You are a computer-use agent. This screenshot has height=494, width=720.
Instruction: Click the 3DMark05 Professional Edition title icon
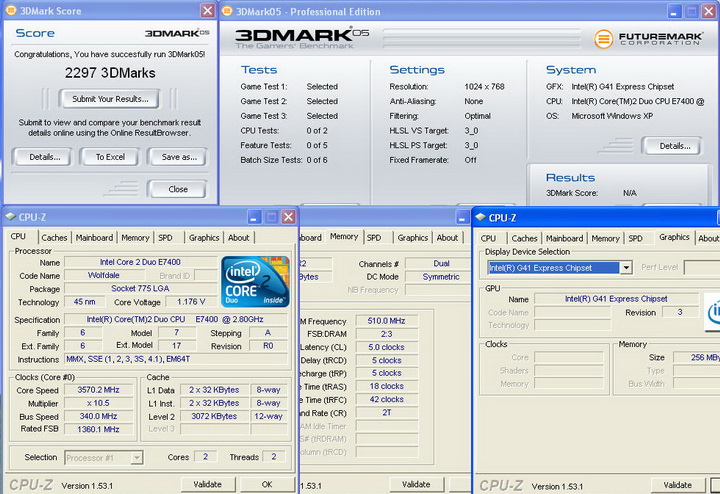coord(227,11)
